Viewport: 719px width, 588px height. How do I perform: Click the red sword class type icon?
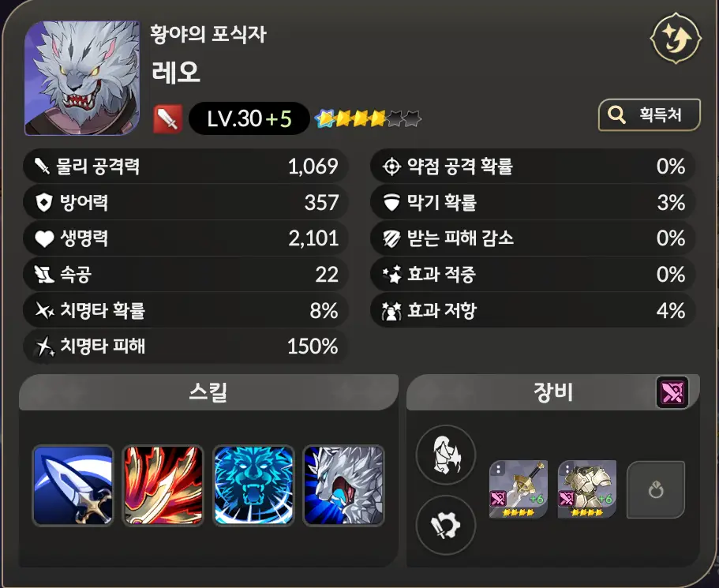tap(167, 119)
